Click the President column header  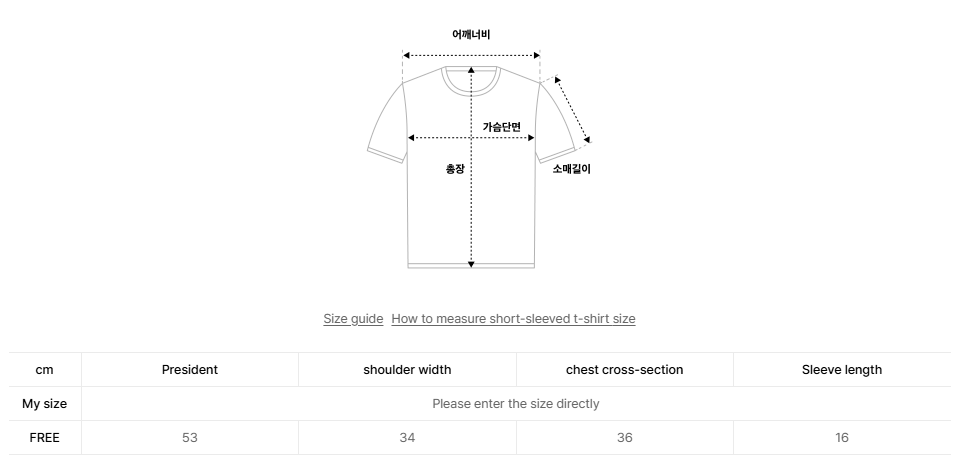190,370
